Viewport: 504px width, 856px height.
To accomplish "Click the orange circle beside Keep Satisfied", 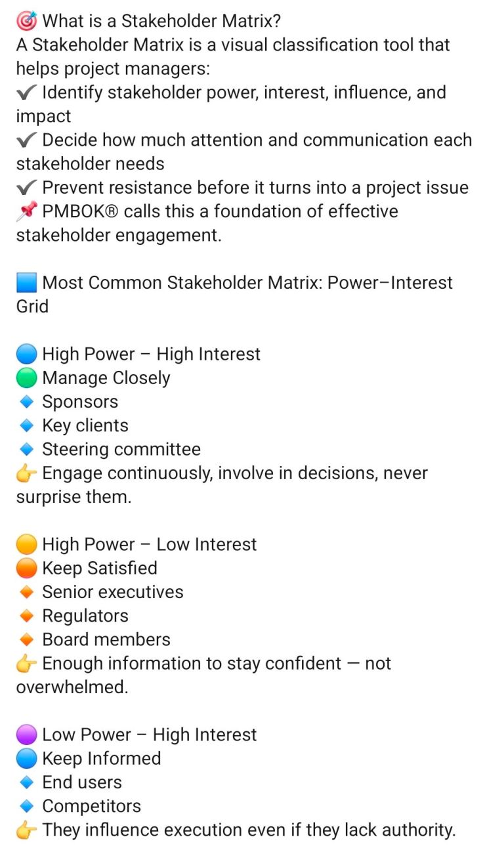I will (x=27, y=568).
